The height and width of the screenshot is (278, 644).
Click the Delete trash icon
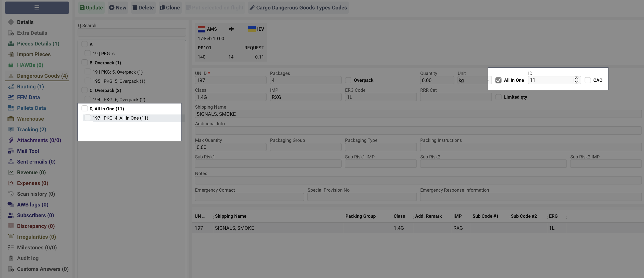[135, 8]
